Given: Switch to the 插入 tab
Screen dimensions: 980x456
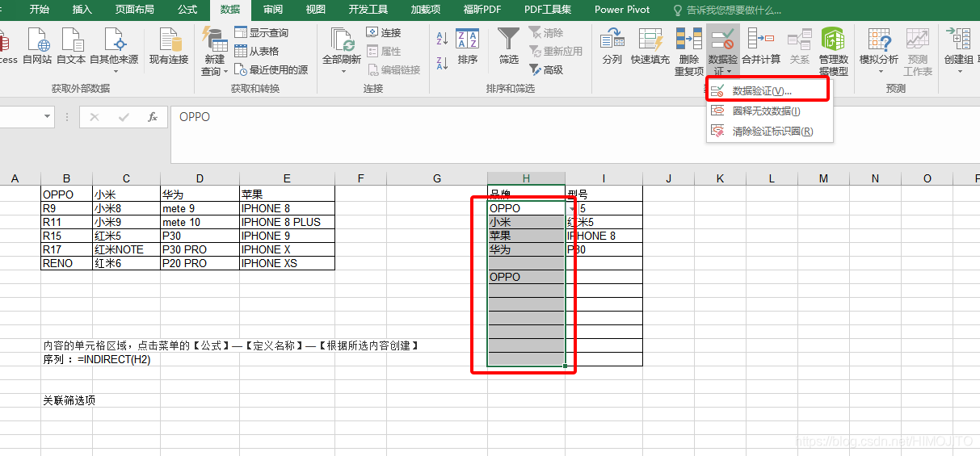Looking at the screenshot, I should coord(82,10).
